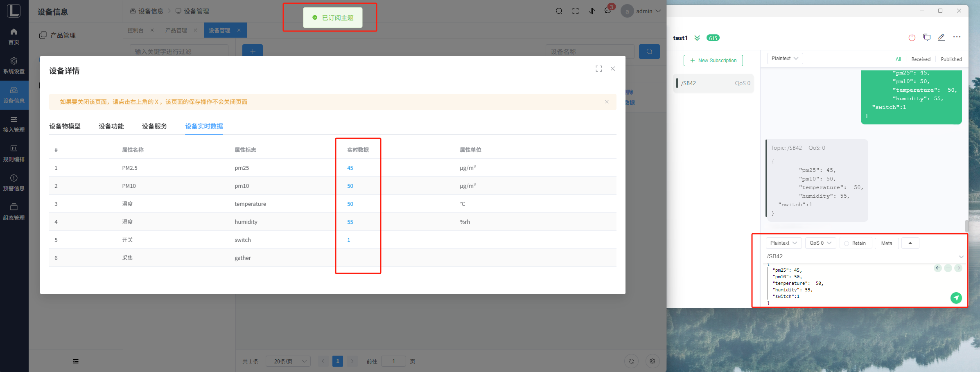This screenshot has height=372, width=980.
Task: Open the Plaintext format dropdown above messages
Action: (784, 59)
